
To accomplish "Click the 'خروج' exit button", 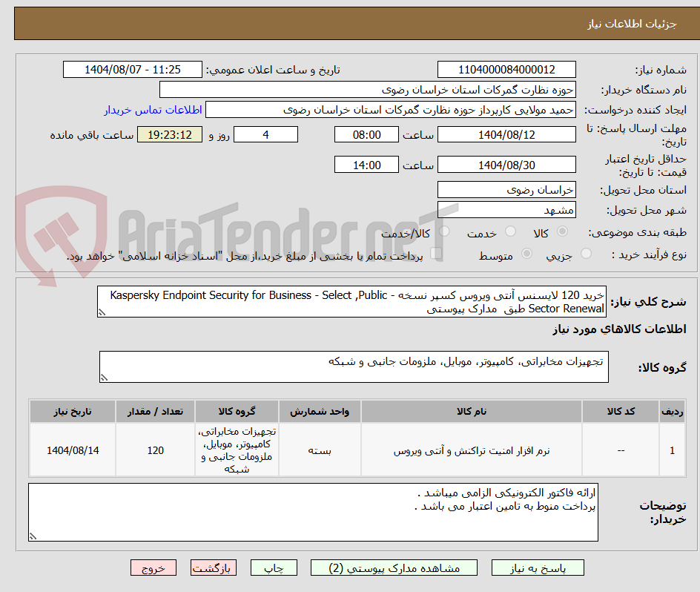I will tap(153, 568).
